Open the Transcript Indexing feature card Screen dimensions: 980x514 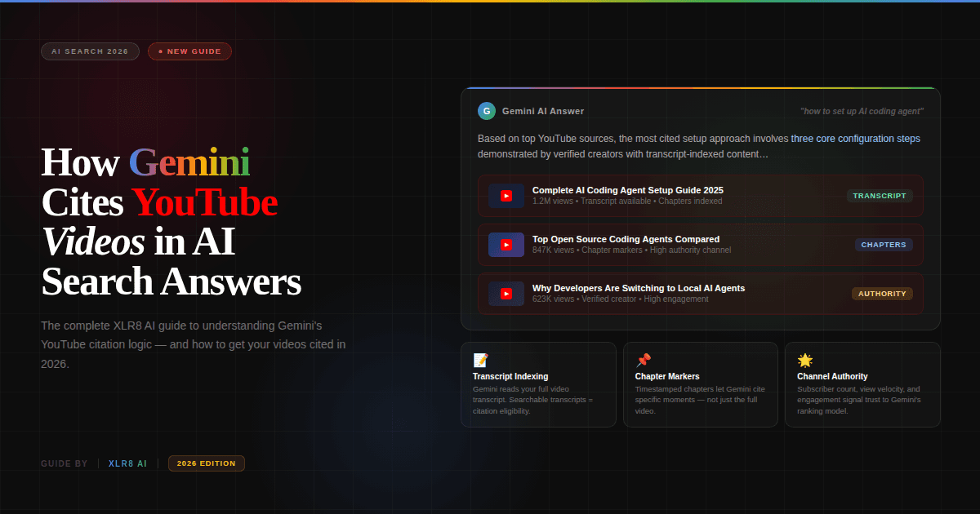(539, 385)
